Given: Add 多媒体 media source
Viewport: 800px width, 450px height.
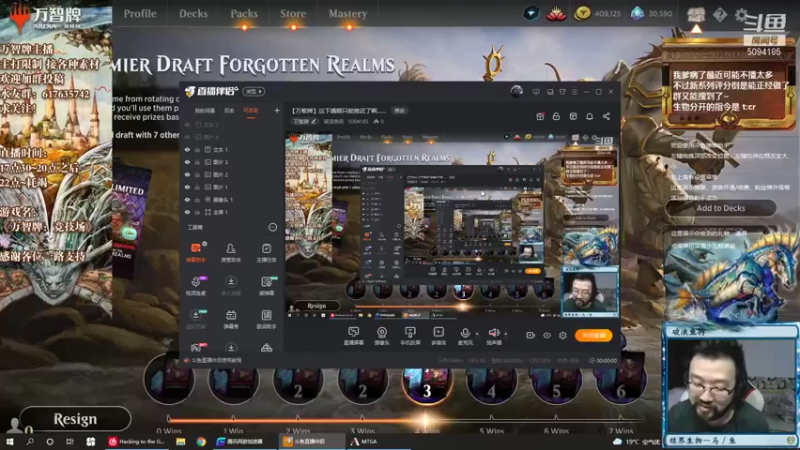Looking at the screenshot, I should (438, 336).
